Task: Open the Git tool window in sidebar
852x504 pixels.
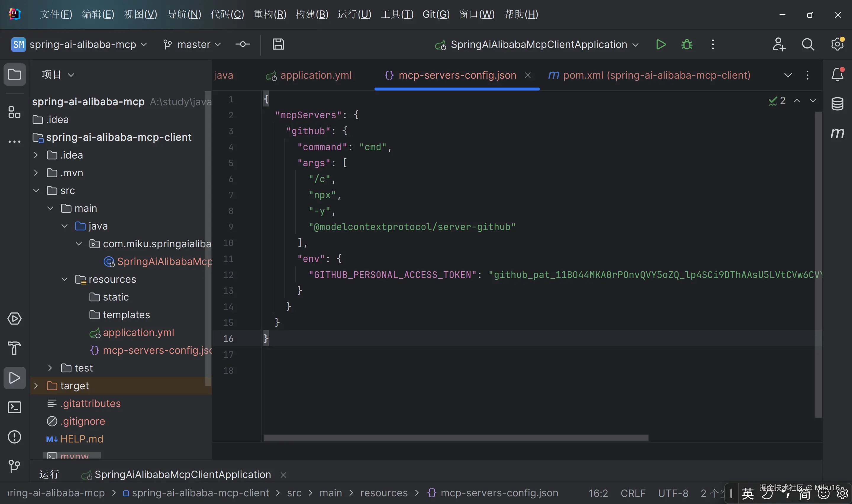Action: [x=14, y=466]
